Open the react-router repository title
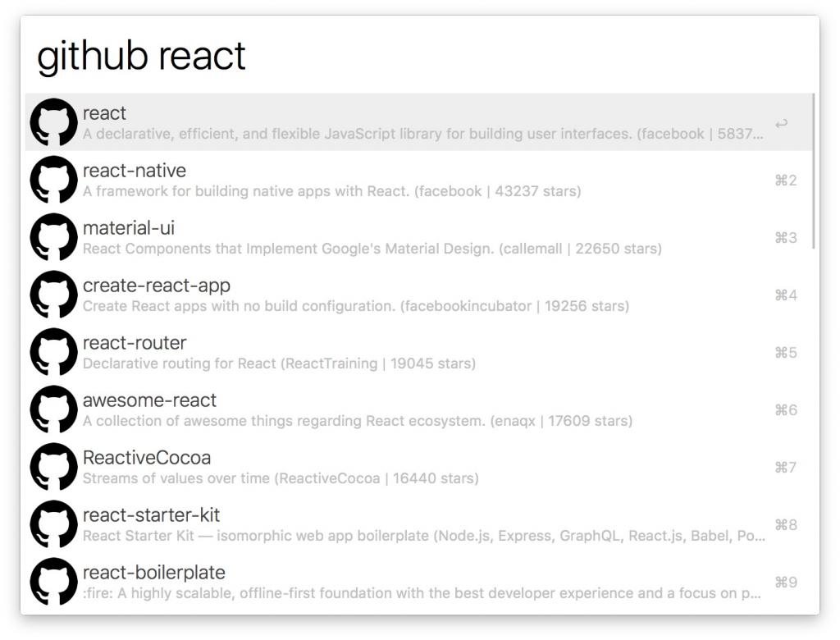 tap(135, 343)
